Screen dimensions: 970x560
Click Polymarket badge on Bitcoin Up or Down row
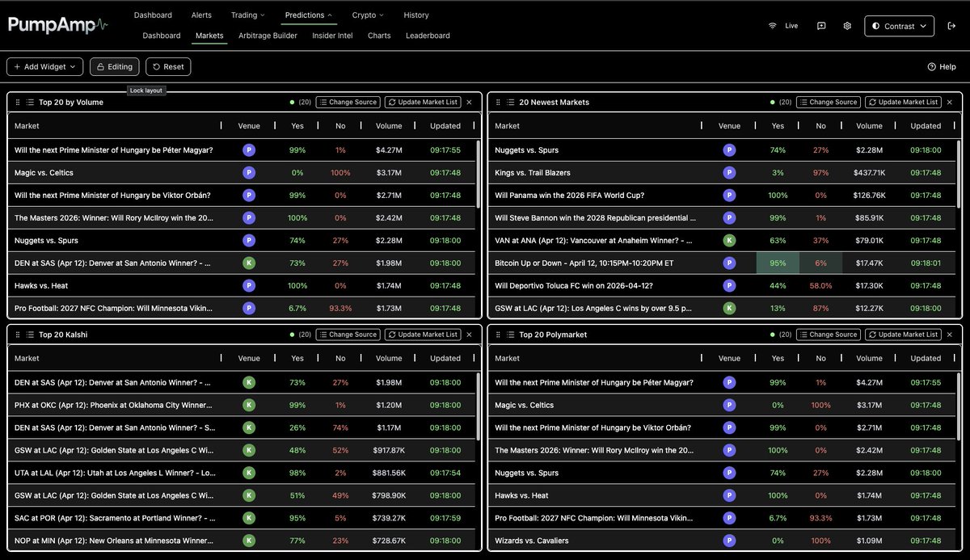(x=729, y=263)
